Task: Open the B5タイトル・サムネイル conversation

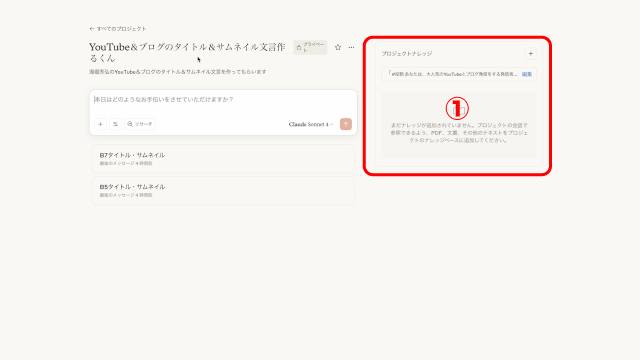Action: point(223,191)
